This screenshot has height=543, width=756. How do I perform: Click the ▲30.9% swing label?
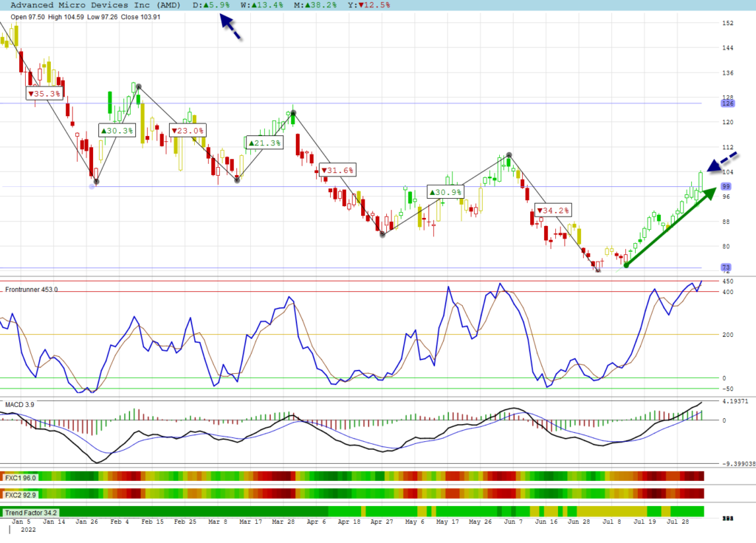click(445, 192)
